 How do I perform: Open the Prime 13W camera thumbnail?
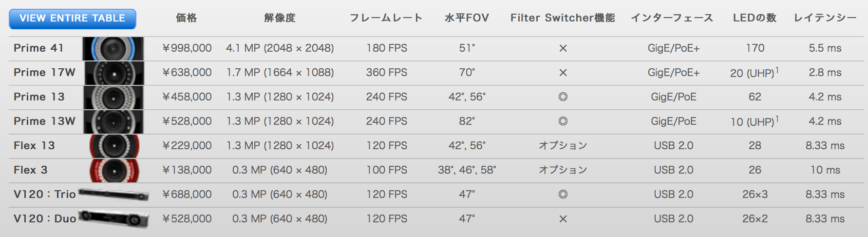[113, 121]
